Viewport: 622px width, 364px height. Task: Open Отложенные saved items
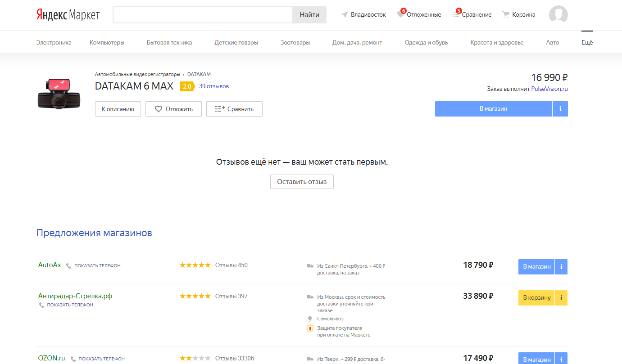pyautogui.click(x=419, y=14)
